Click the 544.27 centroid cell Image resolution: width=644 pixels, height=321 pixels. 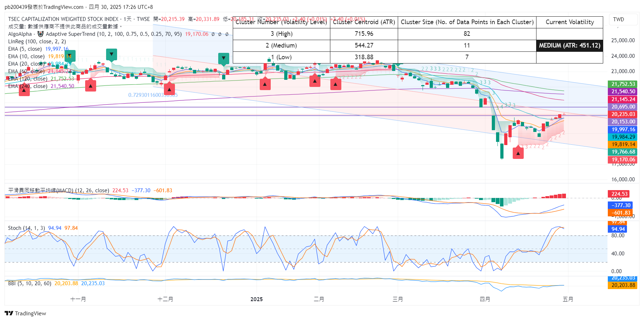(x=364, y=45)
